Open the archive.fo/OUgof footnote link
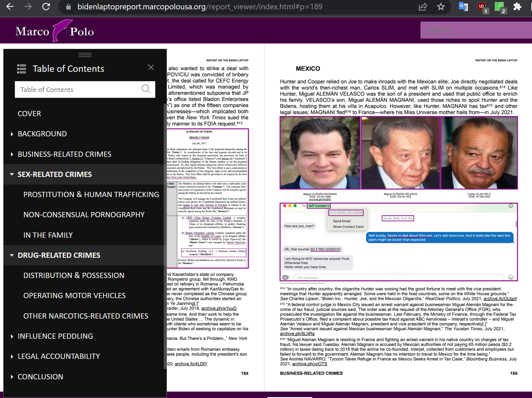This screenshot has width=532, height=398. [x=500, y=299]
